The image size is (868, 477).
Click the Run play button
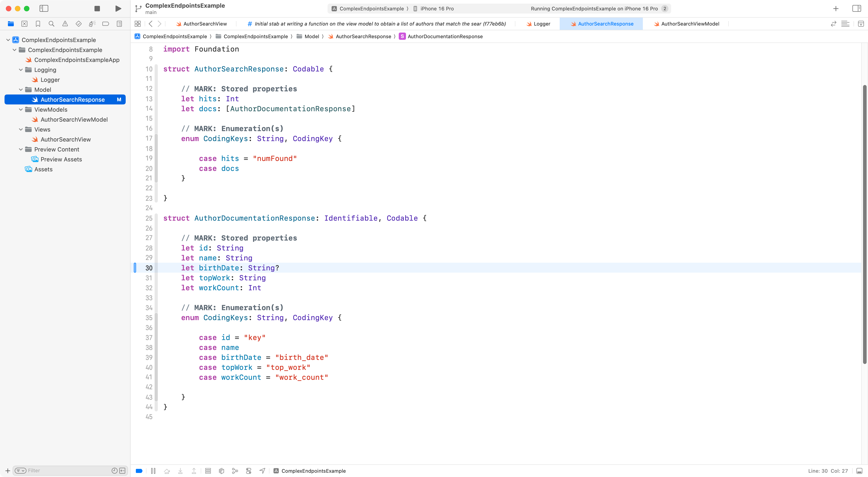118,8
